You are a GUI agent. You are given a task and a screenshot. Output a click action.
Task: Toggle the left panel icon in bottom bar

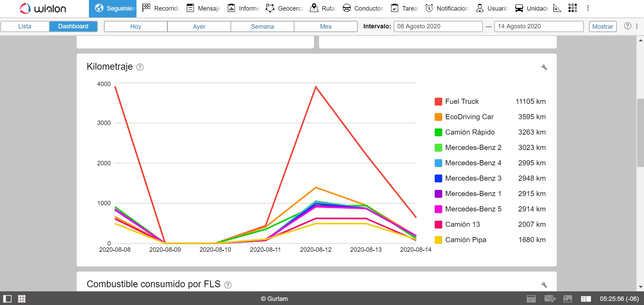(7, 299)
